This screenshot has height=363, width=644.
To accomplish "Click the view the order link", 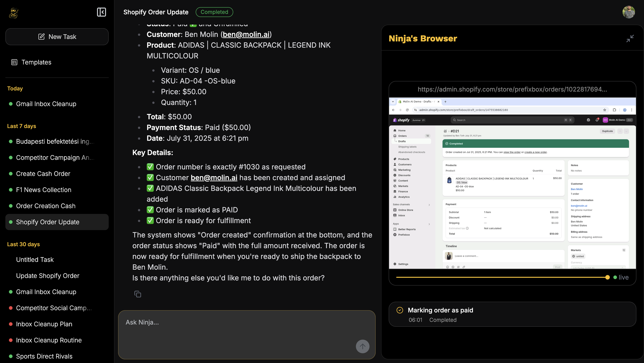I will pos(512,152).
